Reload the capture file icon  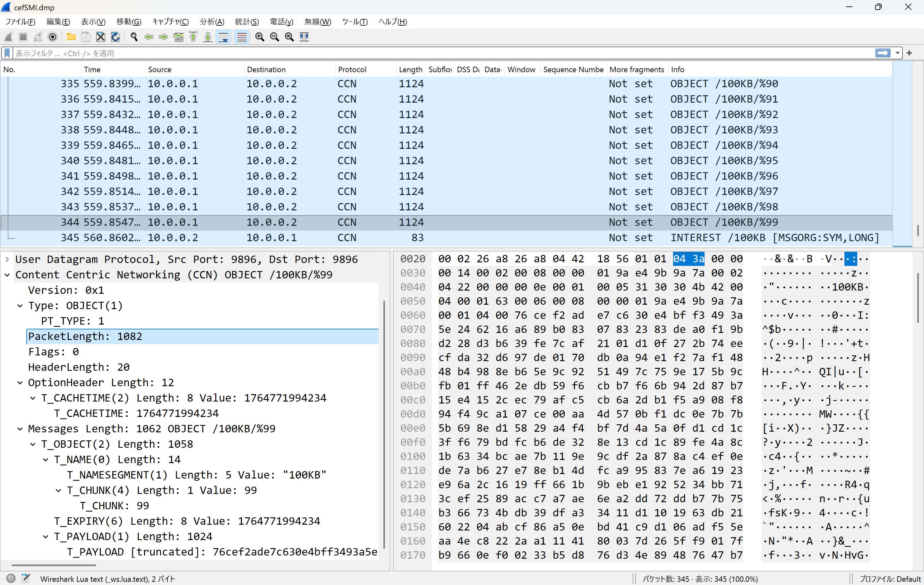pos(115,37)
